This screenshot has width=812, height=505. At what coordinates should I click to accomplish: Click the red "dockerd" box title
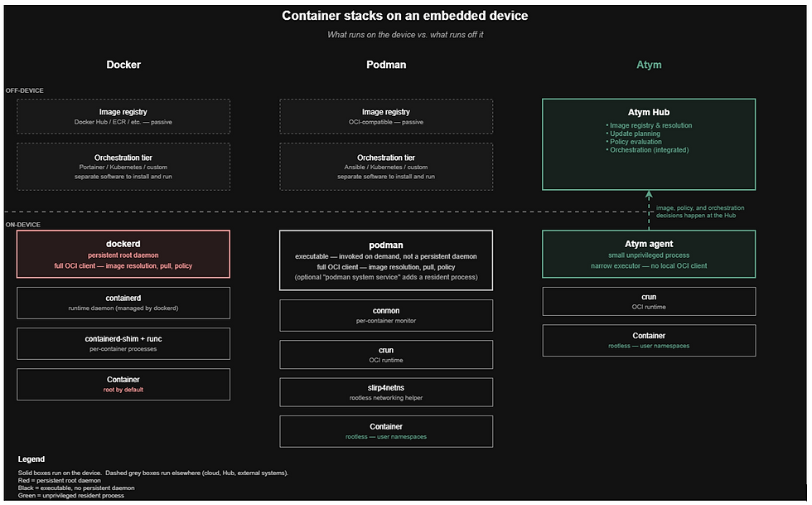(x=123, y=244)
